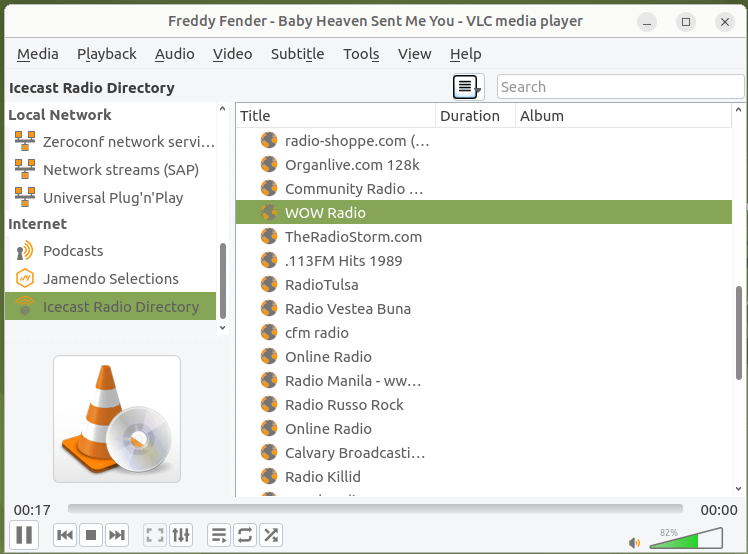
Task: Toggle random shuffle playback
Action: [270, 535]
